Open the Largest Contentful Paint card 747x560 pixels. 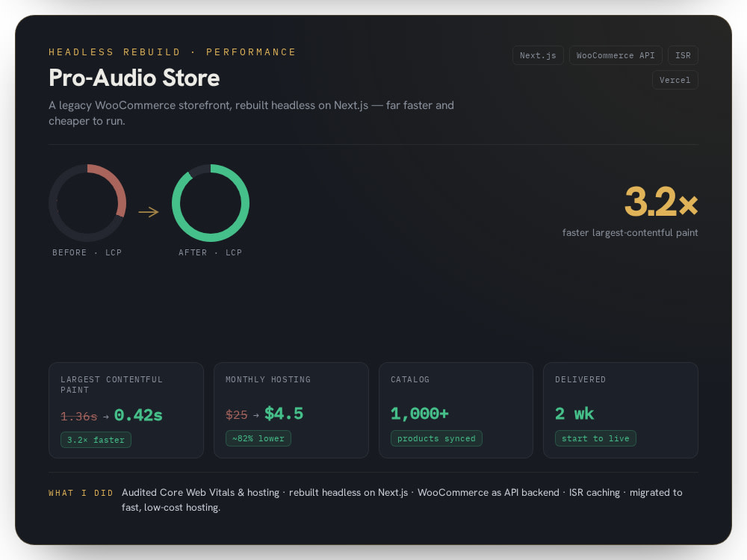(x=126, y=410)
